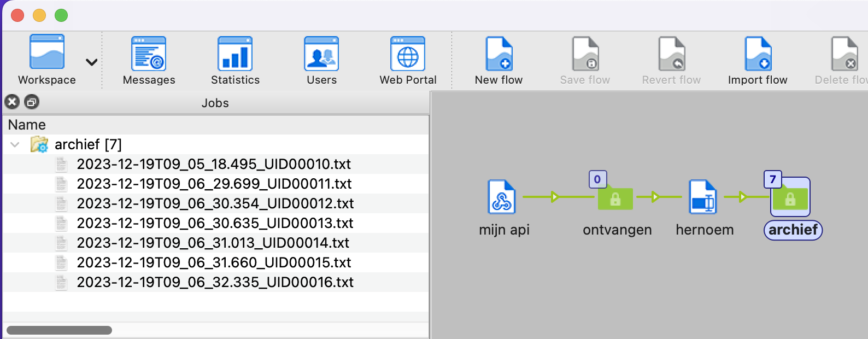Select the archief [7] folder row

216,144
